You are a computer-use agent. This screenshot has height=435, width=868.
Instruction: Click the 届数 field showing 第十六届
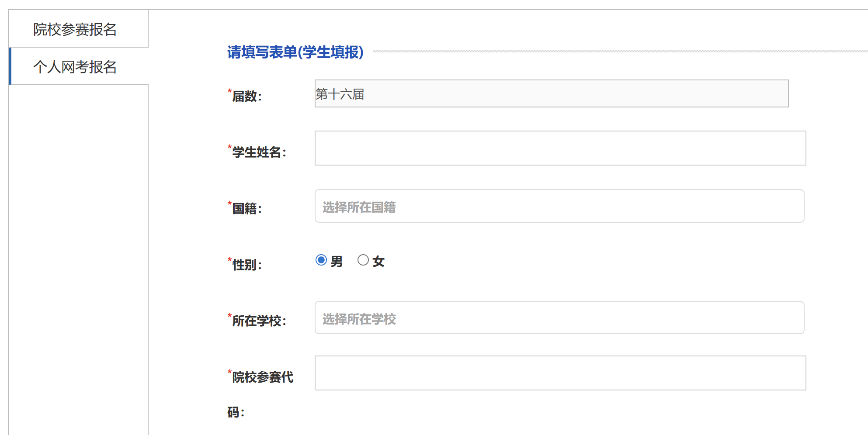pos(551,94)
